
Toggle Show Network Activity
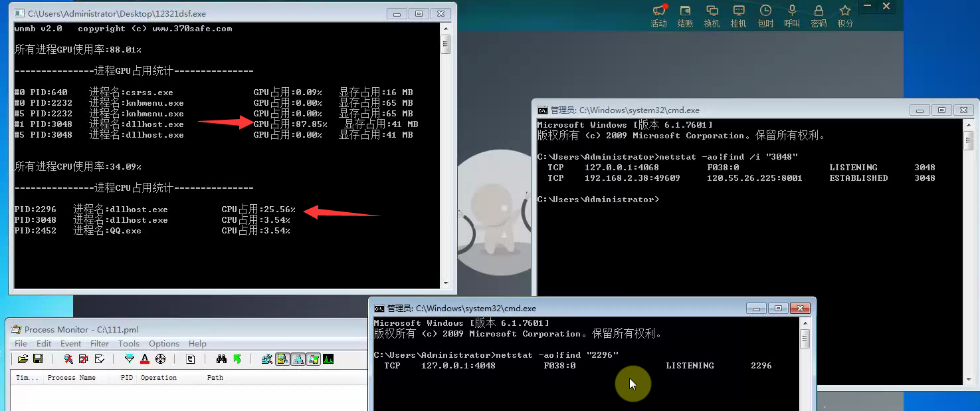point(298,359)
